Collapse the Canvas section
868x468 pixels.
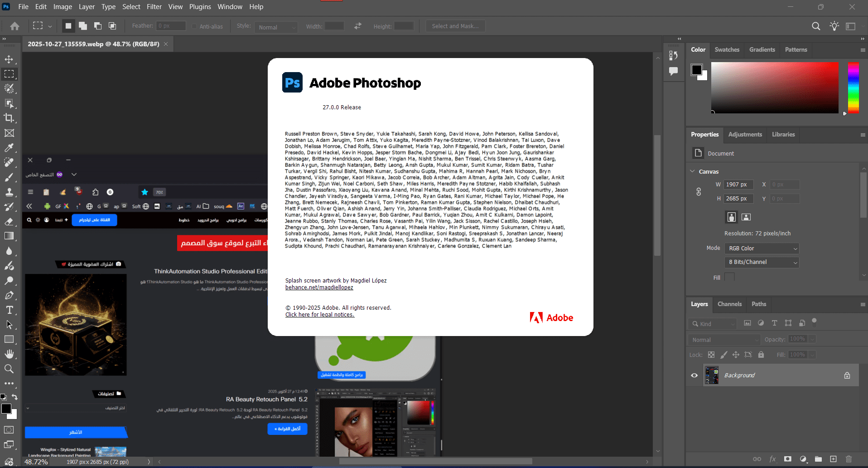coord(692,171)
